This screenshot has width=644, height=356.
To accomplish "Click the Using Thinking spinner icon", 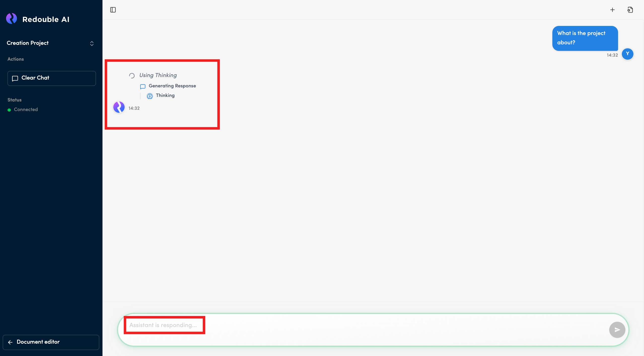I will pyautogui.click(x=132, y=76).
